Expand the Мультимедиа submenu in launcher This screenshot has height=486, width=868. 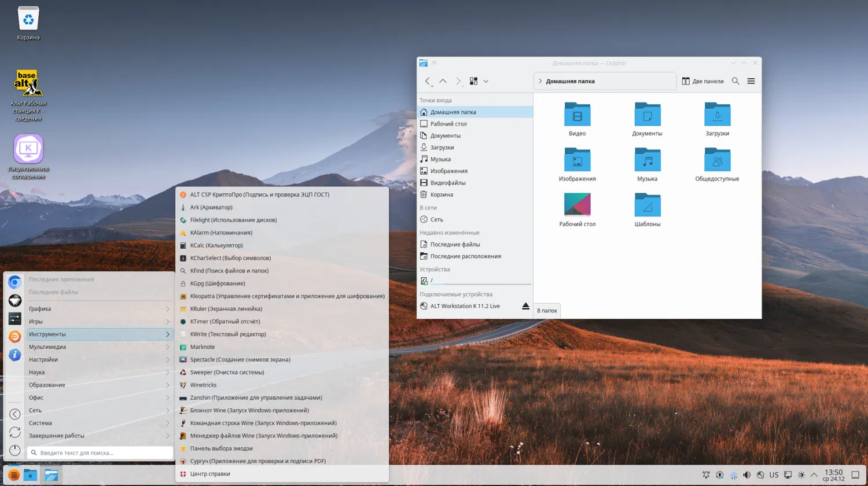pos(98,347)
